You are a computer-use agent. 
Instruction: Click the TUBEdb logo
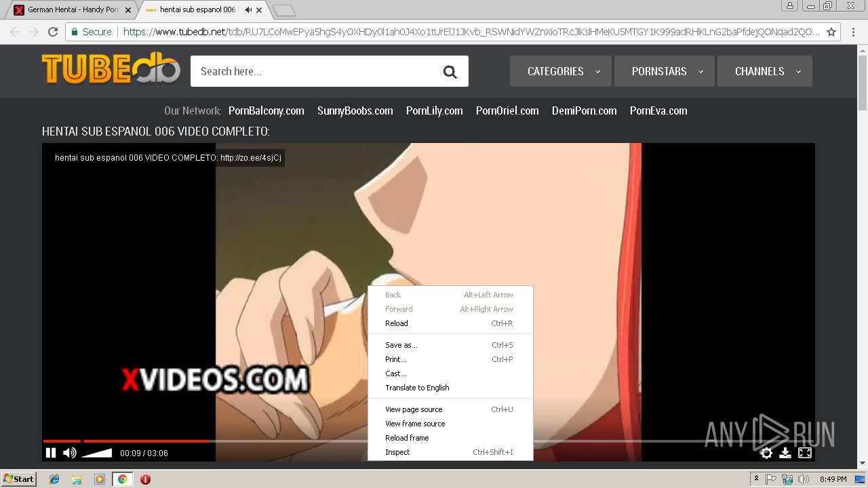pos(111,68)
